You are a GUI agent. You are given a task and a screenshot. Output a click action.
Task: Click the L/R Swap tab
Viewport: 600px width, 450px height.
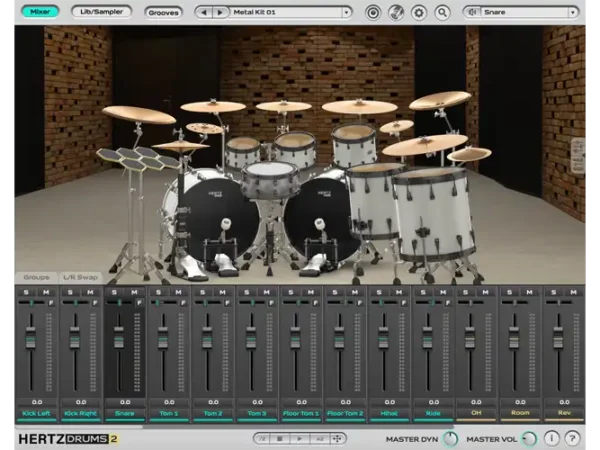click(x=80, y=277)
